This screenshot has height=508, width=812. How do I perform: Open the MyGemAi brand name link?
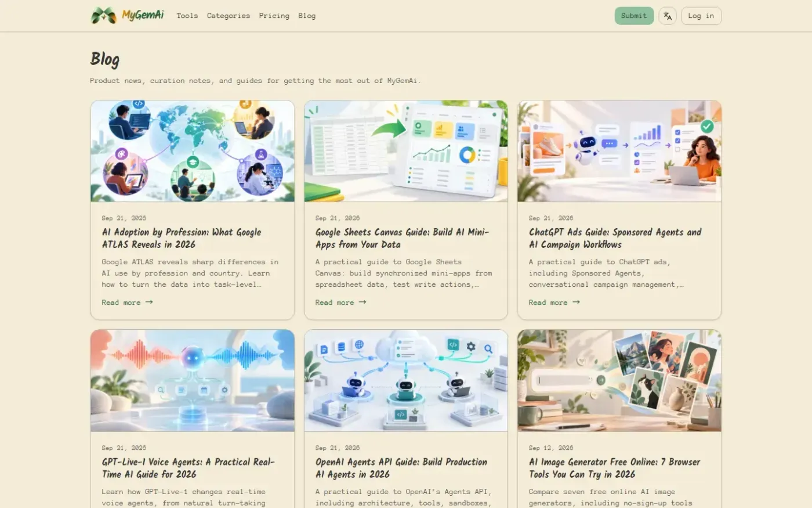tap(143, 15)
